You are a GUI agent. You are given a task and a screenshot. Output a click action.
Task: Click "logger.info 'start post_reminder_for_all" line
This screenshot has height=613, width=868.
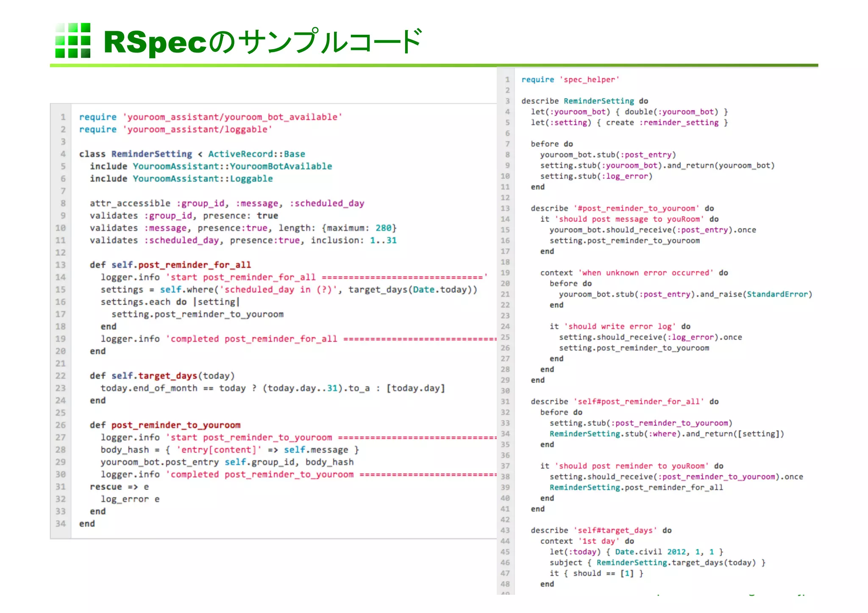[294, 277]
